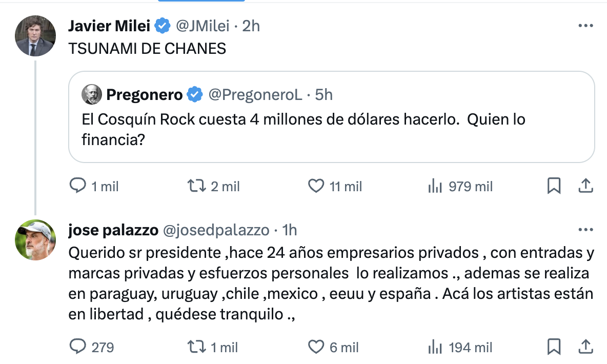
Task: Like jose palazzo's reply
Action: 316,347
